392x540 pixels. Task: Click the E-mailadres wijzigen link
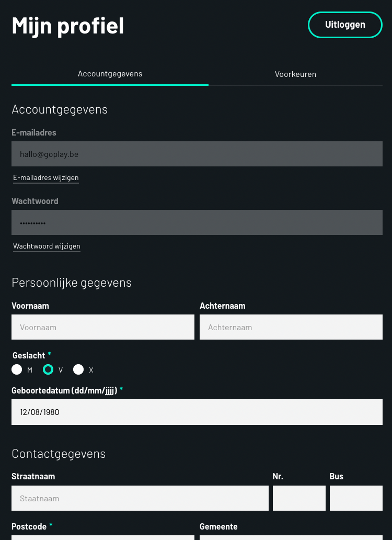[46, 178]
